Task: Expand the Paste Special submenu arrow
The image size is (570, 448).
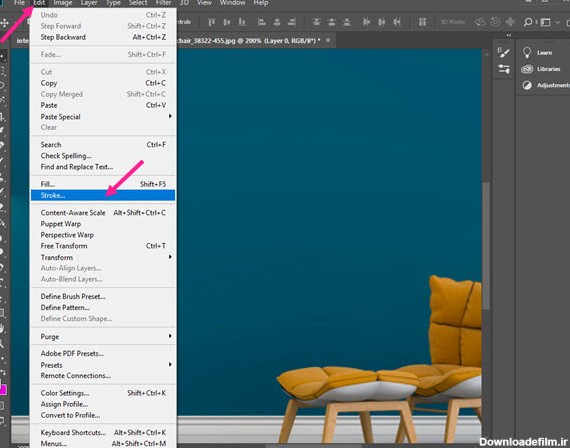Action: point(170,116)
